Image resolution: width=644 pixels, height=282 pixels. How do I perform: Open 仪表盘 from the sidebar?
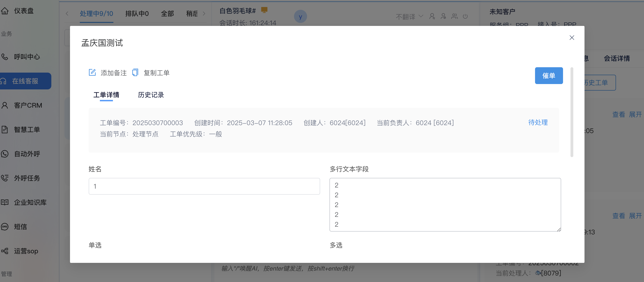pos(24,11)
